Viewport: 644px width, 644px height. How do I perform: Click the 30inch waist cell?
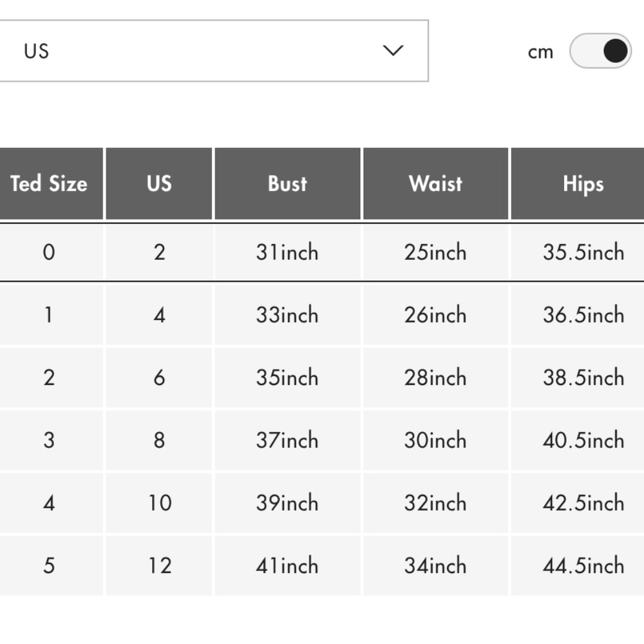tap(436, 440)
